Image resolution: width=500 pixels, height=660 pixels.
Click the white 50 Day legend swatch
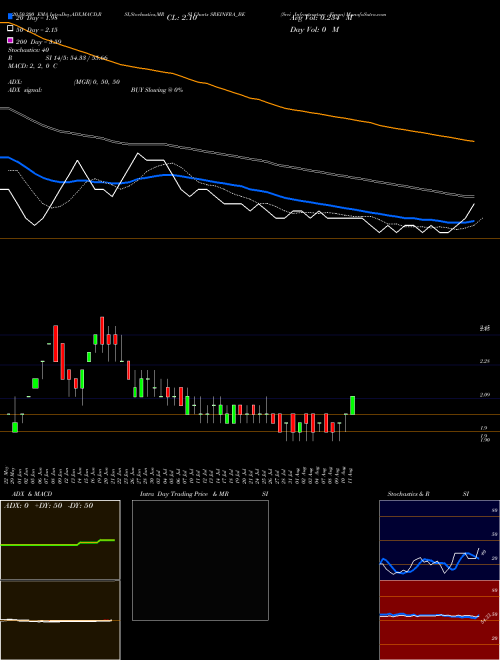(10, 28)
